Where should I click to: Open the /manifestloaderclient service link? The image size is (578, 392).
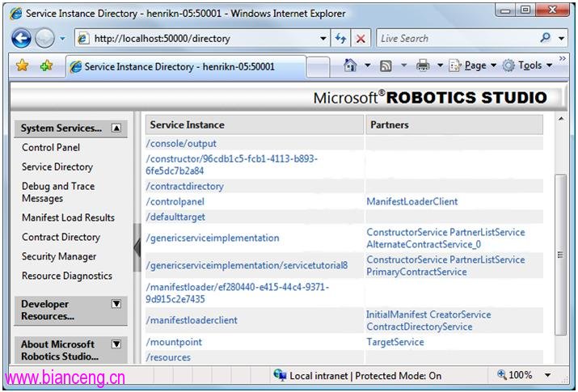(x=192, y=320)
